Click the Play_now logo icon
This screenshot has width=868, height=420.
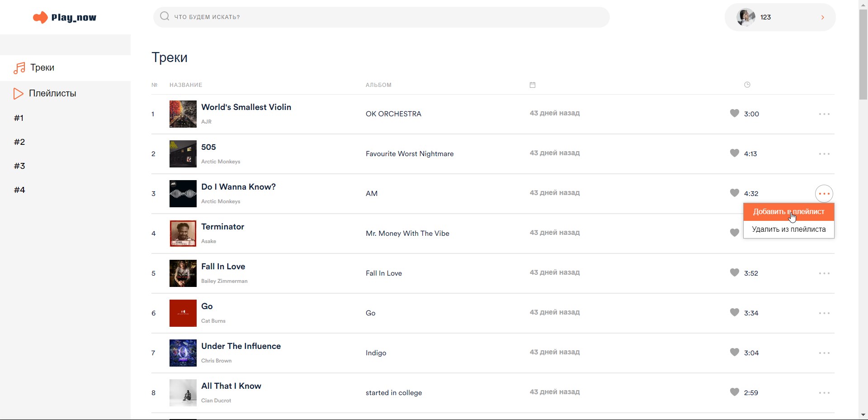pyautogui.click(x=40, y=18)
